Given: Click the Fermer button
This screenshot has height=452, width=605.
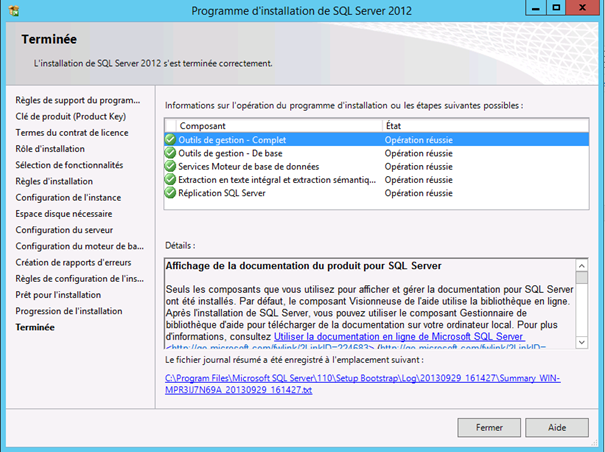Looking at the screenshot, I should (x=489, y=427).
